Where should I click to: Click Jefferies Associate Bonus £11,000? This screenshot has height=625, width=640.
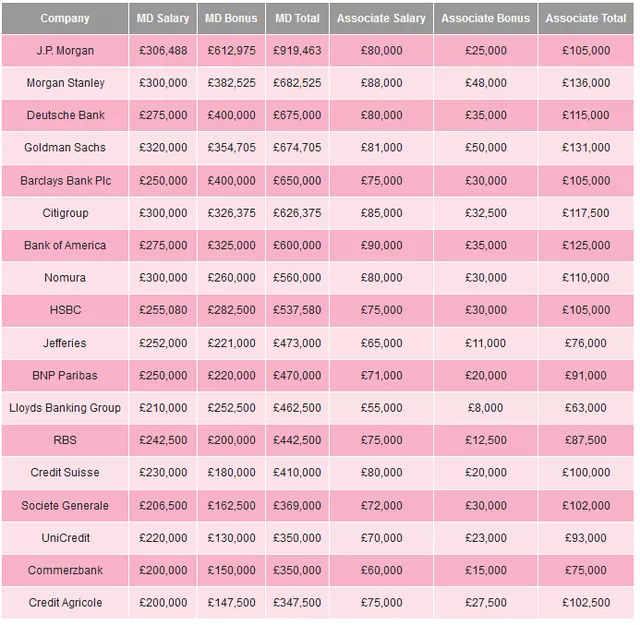point(486,343)
